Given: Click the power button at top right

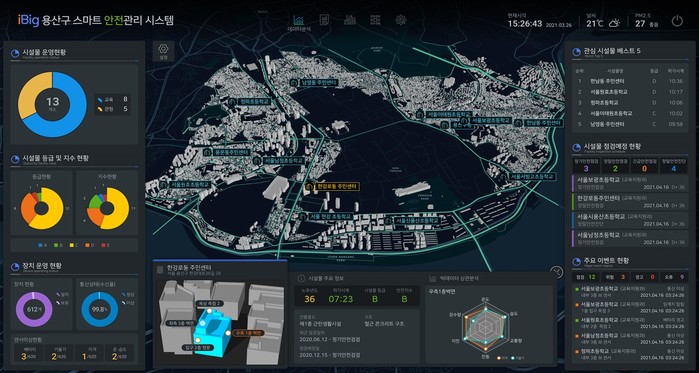Looking at the screenshot, I should tap(677, 21).
